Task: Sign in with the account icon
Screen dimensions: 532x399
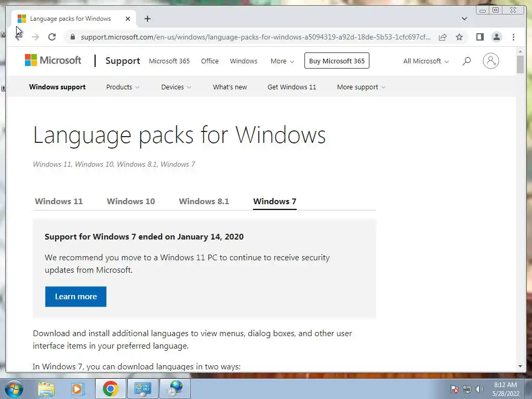Action: tap(490, 61)
